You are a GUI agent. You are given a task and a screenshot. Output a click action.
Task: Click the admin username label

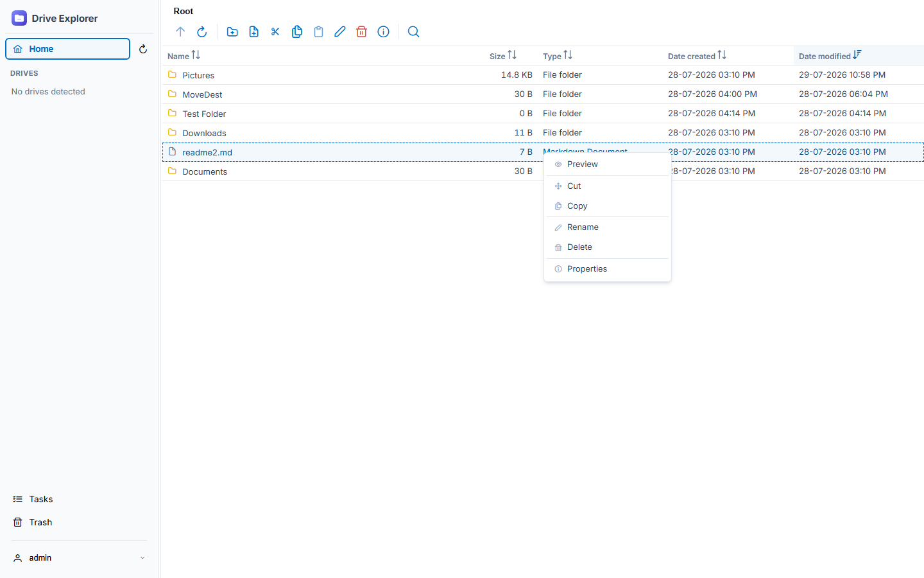40,557
